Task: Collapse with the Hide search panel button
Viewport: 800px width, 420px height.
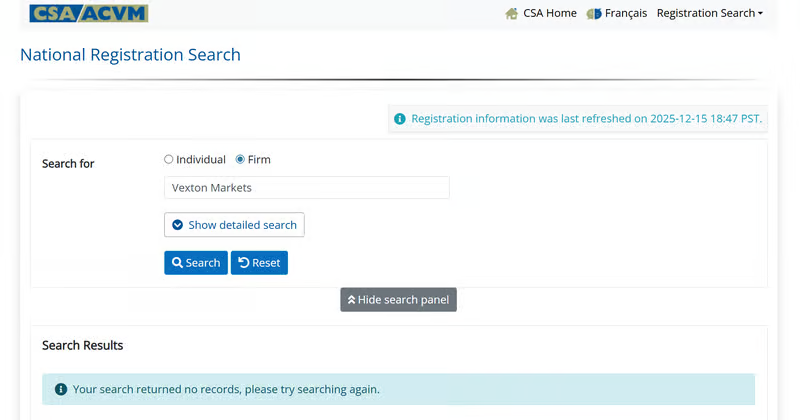Action: click(398, 300)
